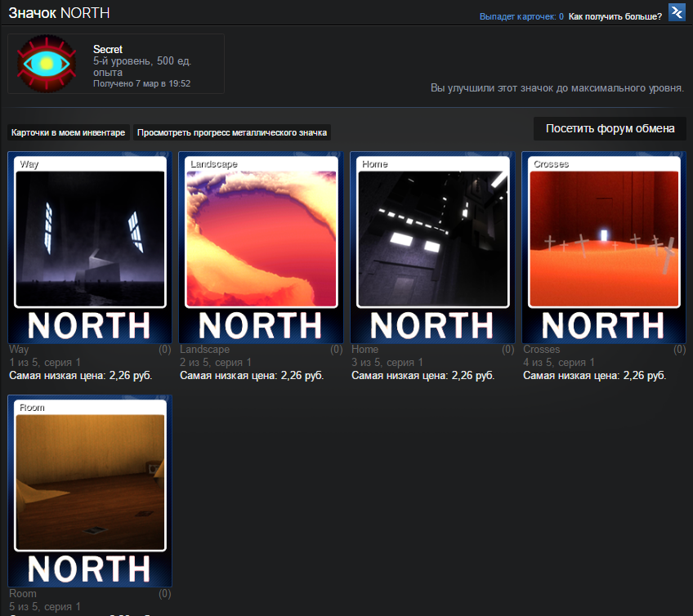Viewport: 693px width, 616px height.
Task: Open the Room trading card image
Action: (90, 491)
